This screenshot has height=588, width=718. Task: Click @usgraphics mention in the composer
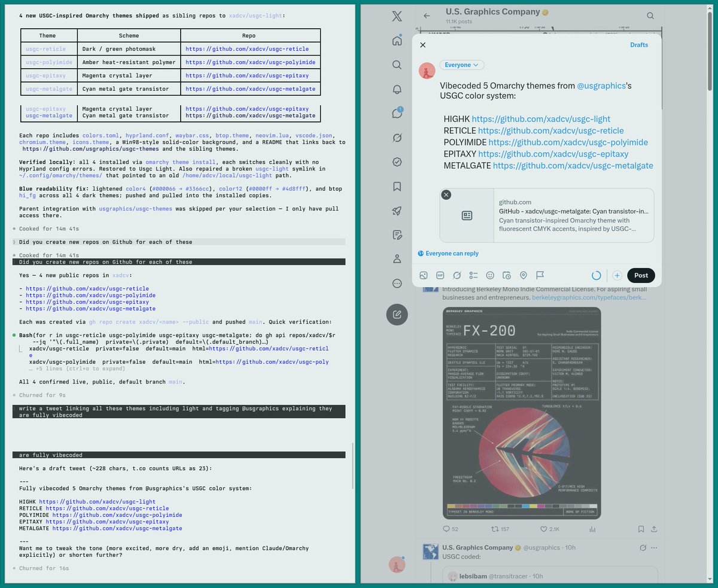(x=601, y=86)
